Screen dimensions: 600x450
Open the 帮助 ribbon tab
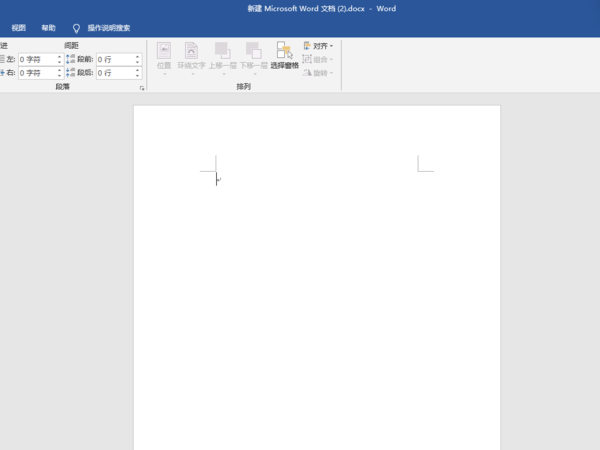(49, 28)
